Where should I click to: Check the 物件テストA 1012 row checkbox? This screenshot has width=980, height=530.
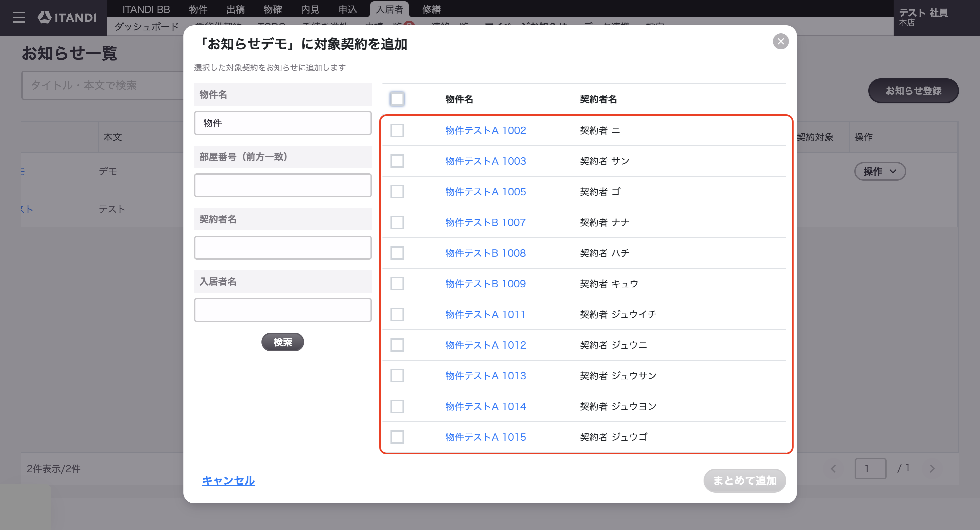tap(397, 345)
